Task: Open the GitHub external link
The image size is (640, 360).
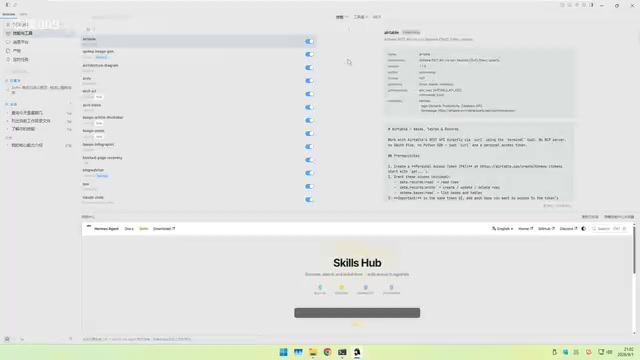Action: tap(546, 229)
